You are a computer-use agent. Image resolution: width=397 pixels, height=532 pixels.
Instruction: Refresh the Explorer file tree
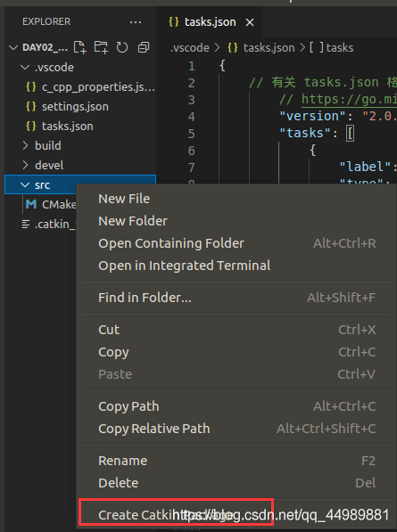tap(122, 47)
